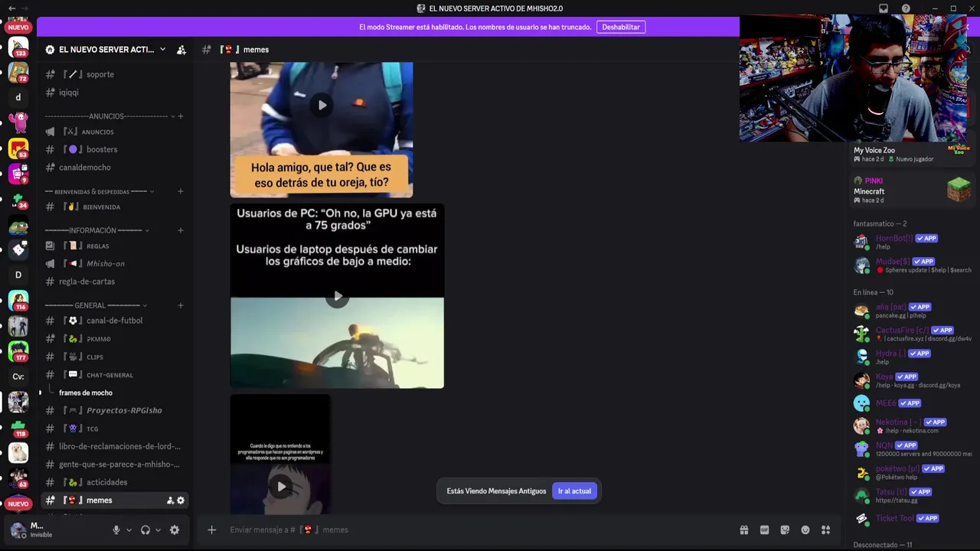This screenshot has height=551, width=980.
Task: Toggle microphone mute
Action: point(116,530)
